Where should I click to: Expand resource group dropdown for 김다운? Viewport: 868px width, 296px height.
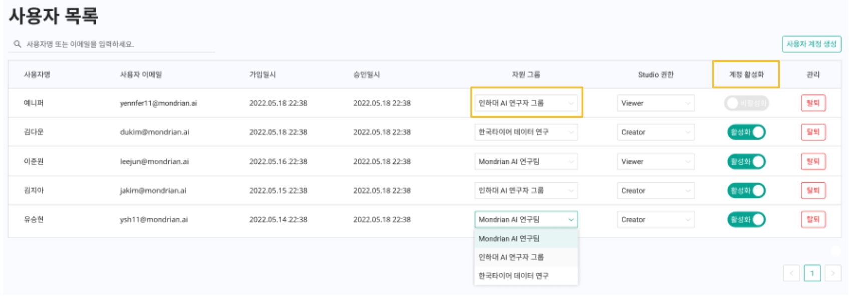(x=526, y=132)
